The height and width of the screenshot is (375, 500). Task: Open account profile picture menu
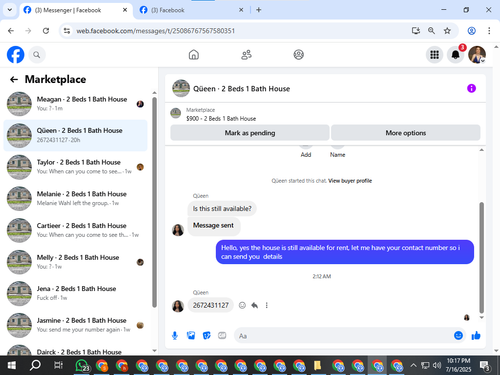[x=477, y=55]
